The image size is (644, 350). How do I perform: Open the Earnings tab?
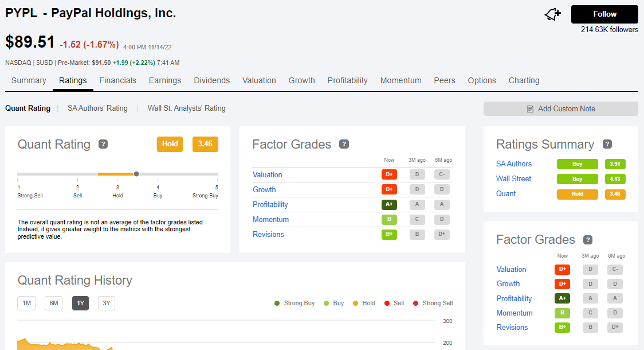click(x=164, y=80)
